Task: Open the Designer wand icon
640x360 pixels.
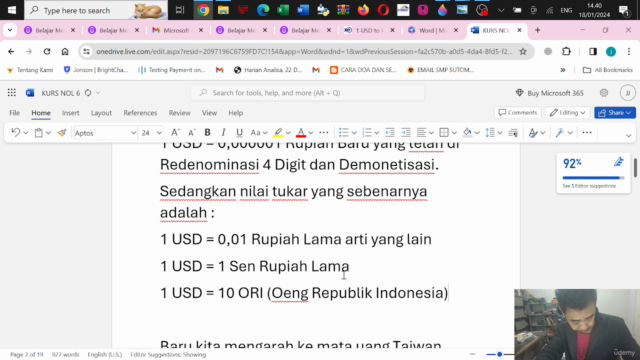Action: 560,133
